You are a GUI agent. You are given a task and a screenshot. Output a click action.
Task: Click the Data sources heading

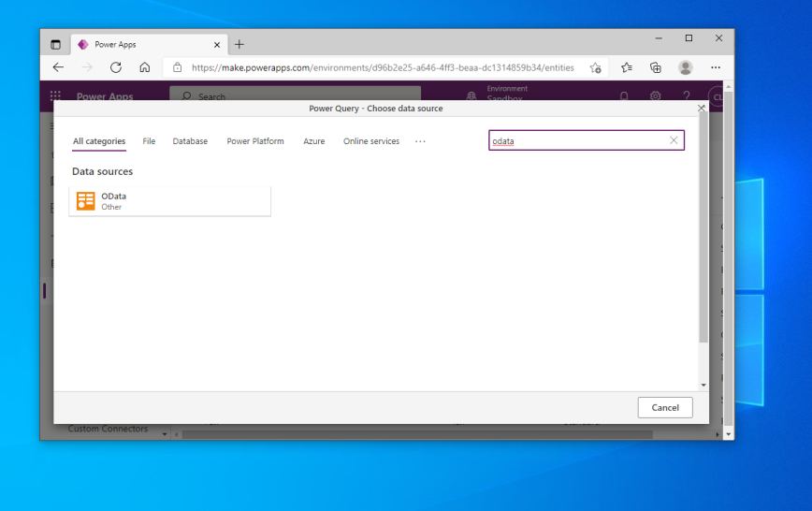click(x=103, y=171)
